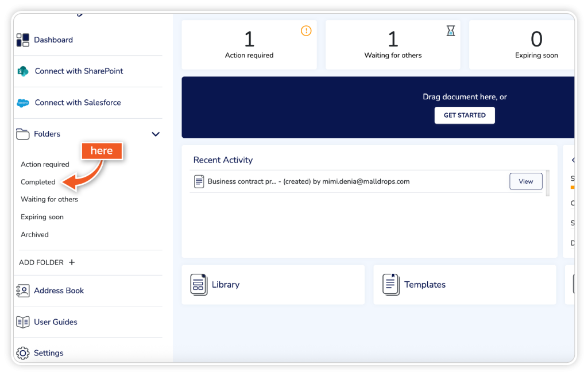
Task: Go to Waiting for others folder
Action: click(x=49, y=199)
